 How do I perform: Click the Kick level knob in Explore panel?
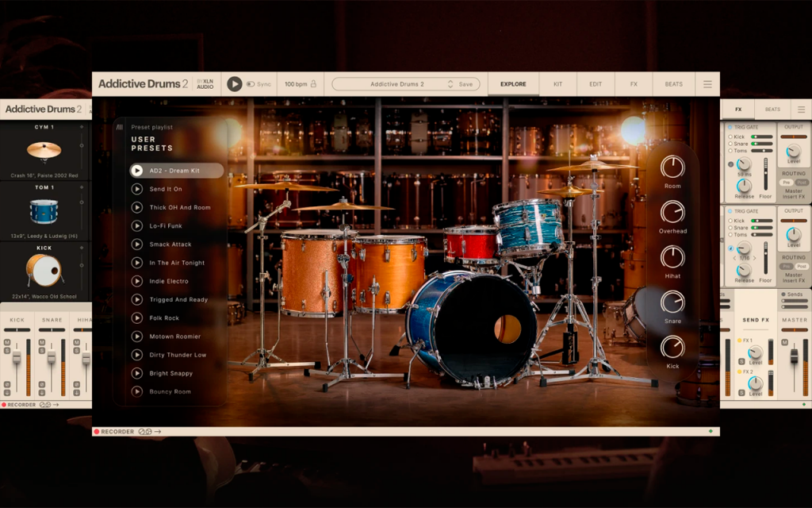(x=672, y=348)
